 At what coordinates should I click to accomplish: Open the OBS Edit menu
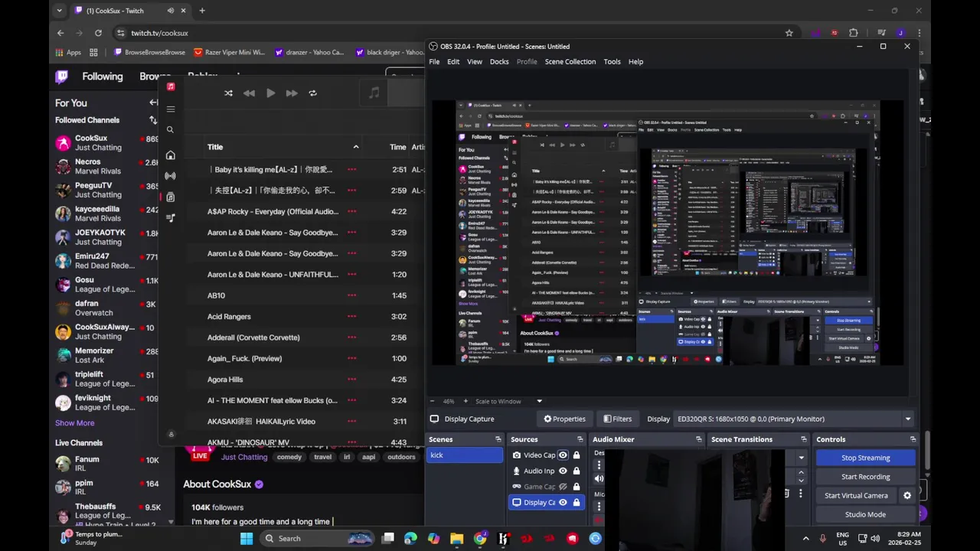pyautogui.click(x=453, y=62)
